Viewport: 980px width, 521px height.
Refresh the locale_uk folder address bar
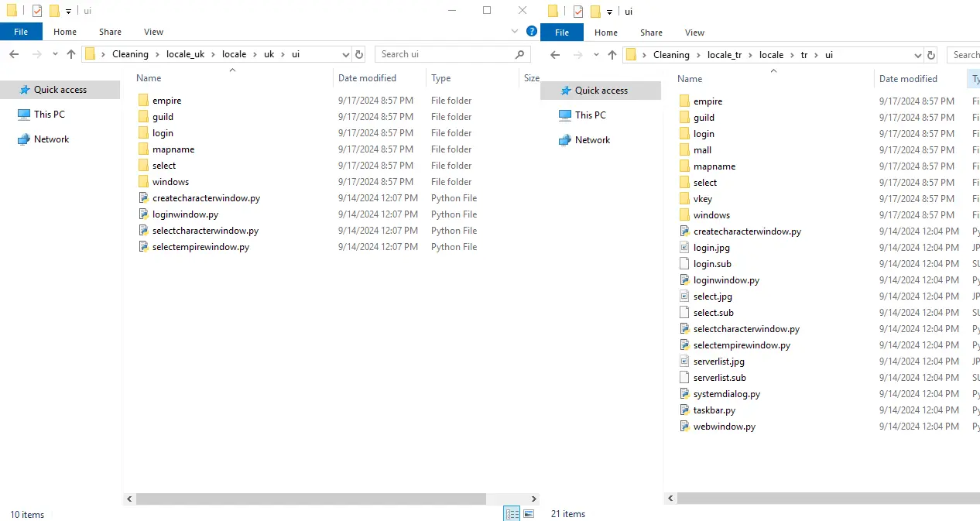pos(358,54)
